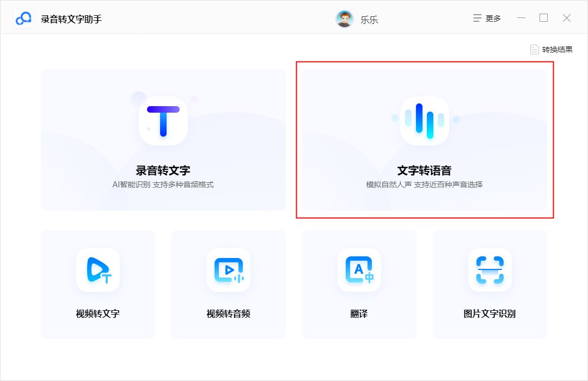Open the 翻译 label
Screen dimensions: 588x381
(x=359, y=314)
